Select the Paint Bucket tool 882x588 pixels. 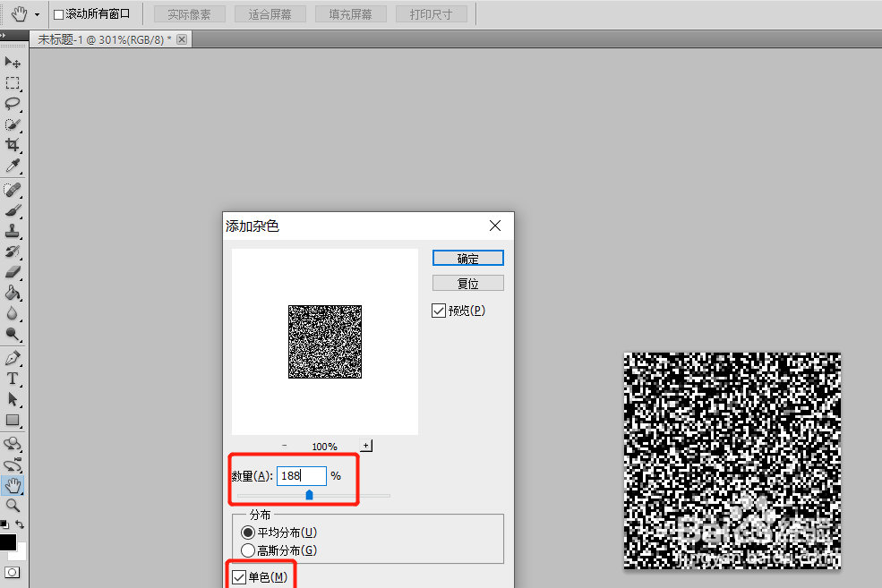(x=13, y=293)
